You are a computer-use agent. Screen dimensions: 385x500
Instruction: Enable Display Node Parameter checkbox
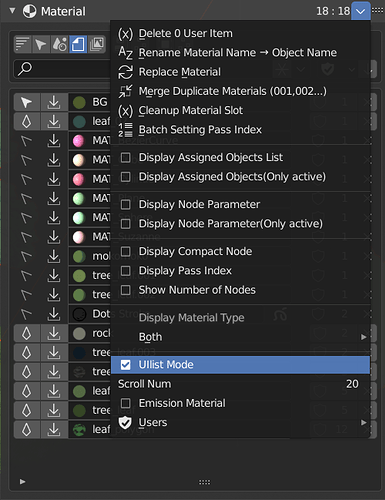click(x=126, y=204)
